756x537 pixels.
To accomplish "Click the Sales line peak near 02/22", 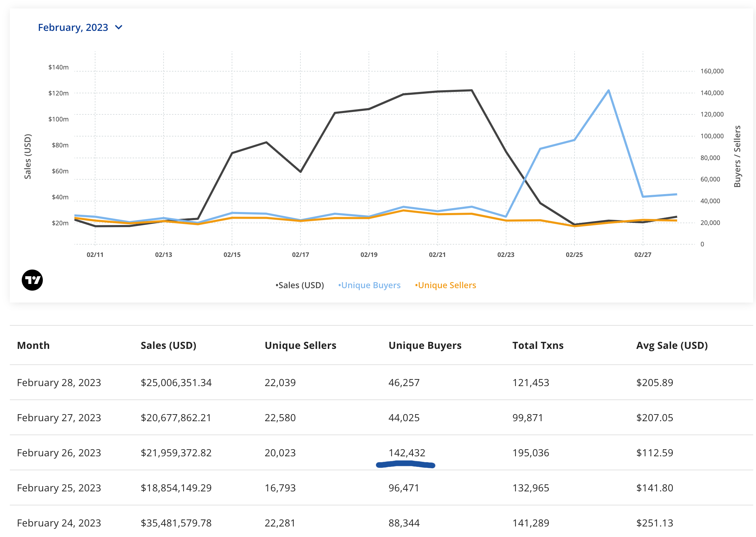I will (472, 91).
